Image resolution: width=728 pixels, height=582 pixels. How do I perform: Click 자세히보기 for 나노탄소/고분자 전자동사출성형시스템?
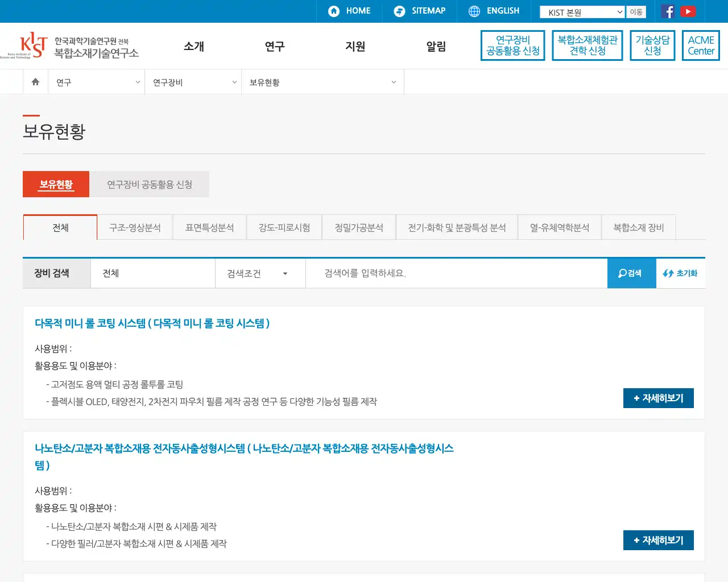(x=658, y=541)
